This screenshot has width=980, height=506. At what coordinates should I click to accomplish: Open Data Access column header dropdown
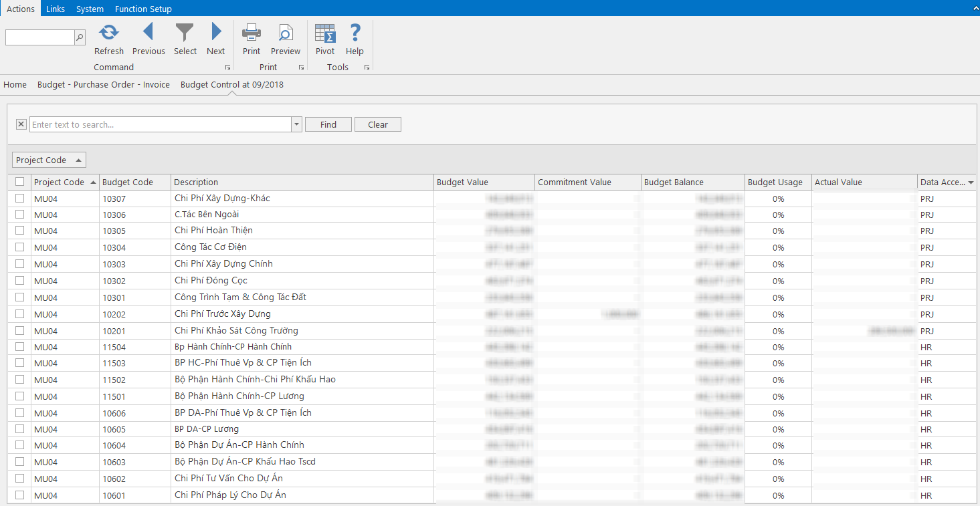pos(971,182)
